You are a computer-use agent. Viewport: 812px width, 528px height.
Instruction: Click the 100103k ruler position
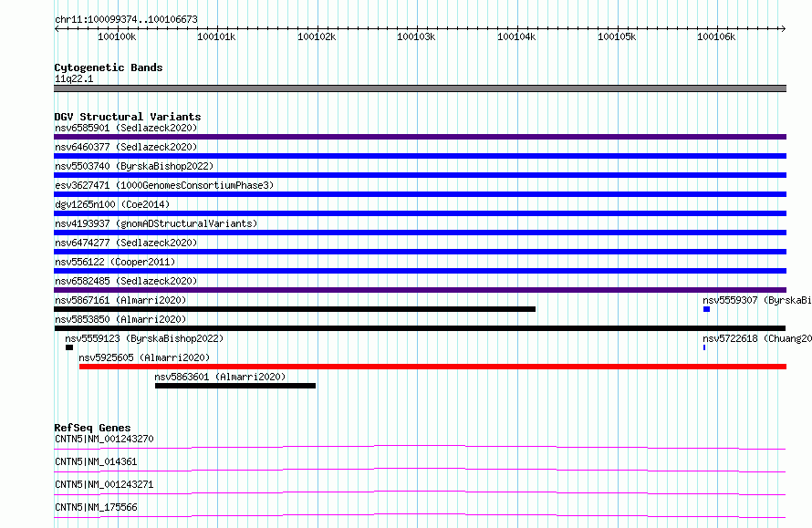tap(416, 36)
